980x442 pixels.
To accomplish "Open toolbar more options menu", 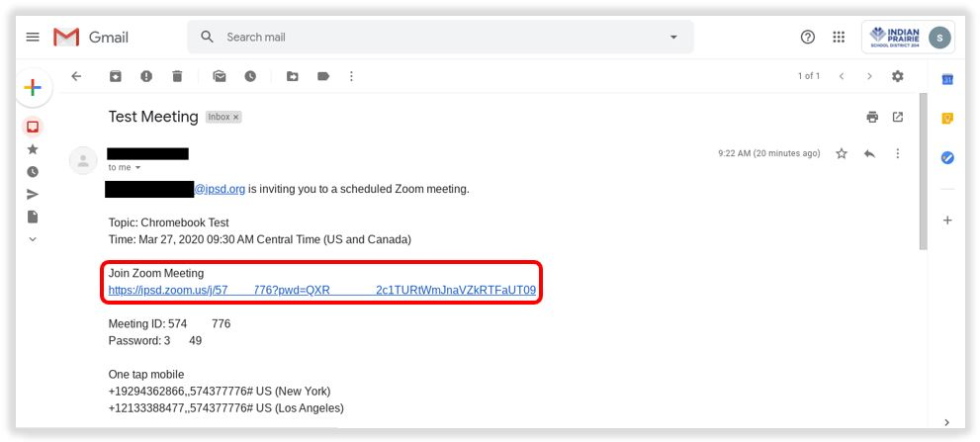I will tap(351, 76).
